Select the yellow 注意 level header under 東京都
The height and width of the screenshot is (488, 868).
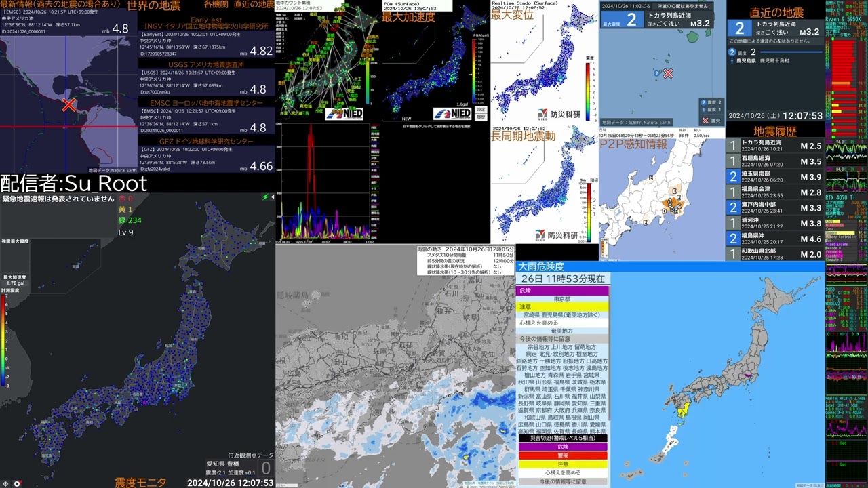pos(563,307)
